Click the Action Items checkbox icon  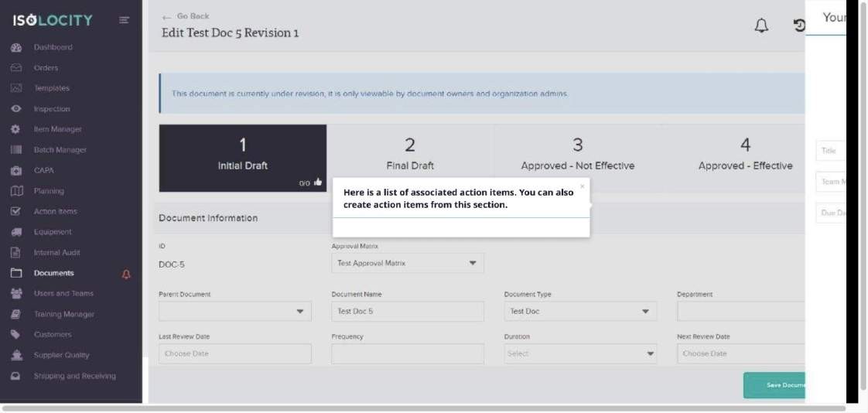click(x=16, y=211)
